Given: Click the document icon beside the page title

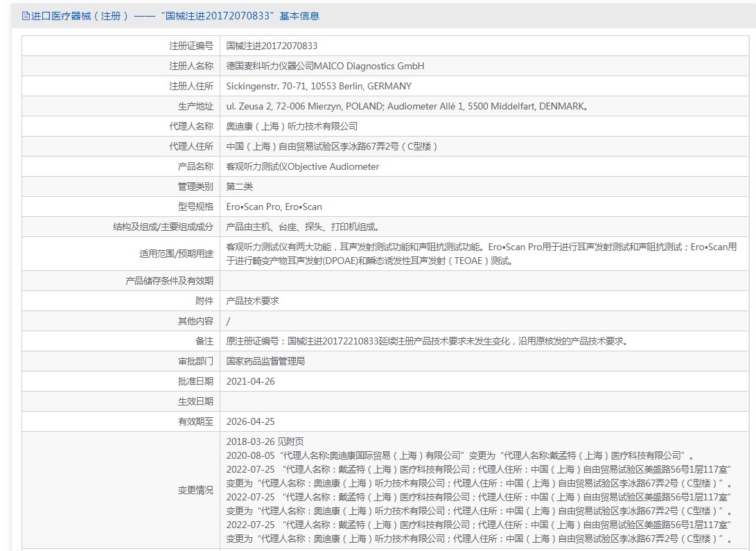Looking at the screenshot, I should 26,16.
